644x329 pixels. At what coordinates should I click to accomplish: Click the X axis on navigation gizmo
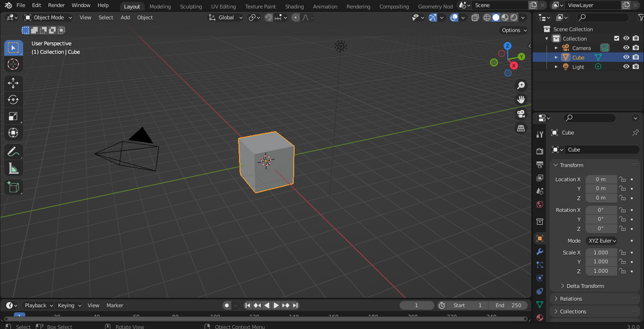(x=514, y=65)
